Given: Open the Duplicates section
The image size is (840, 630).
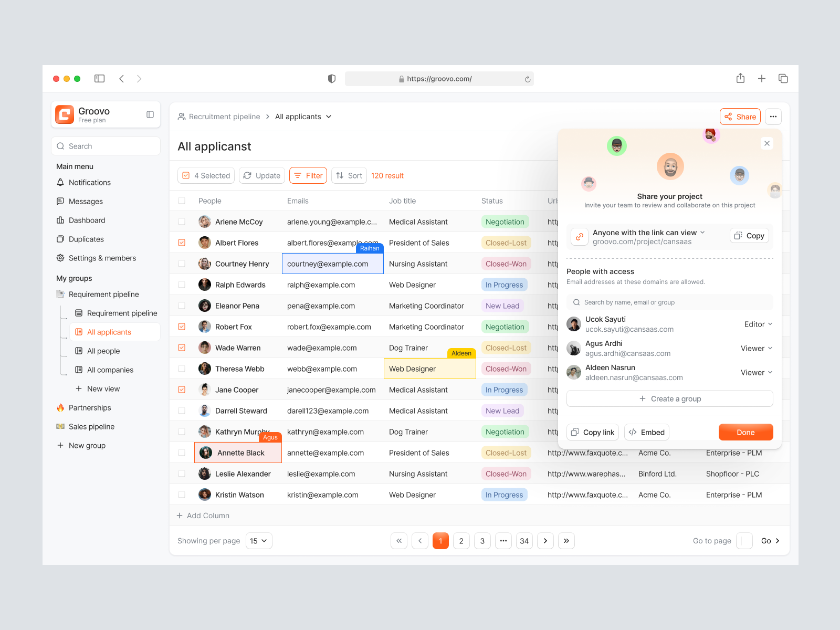Looking at the screenshot, I should tap(86, 239).
